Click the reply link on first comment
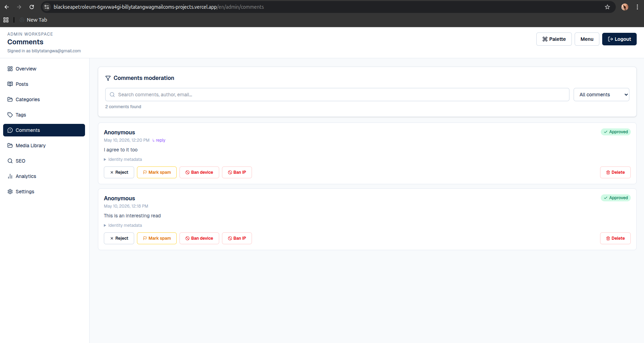Viewport: 644px width, 343px height. [x=159, y=140]
